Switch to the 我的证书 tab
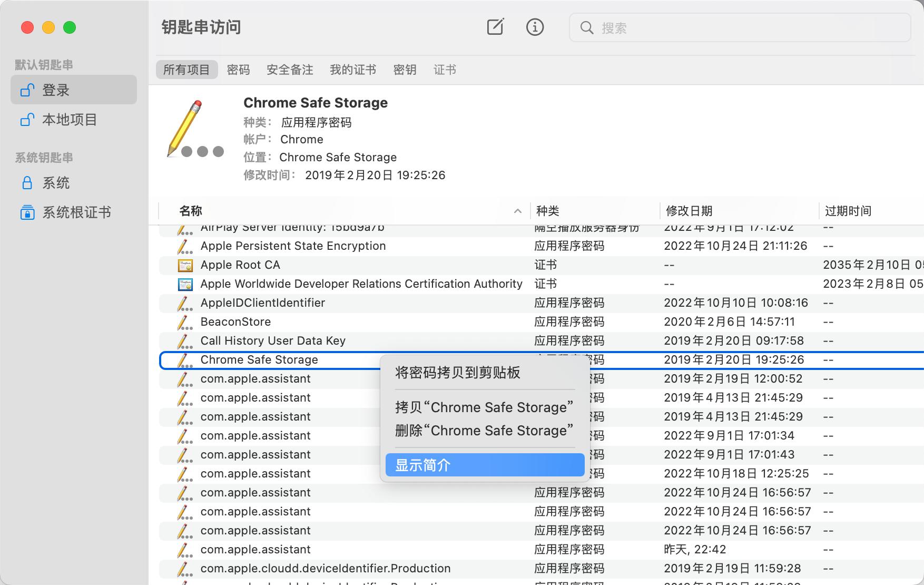 click(x=352, y=69)
